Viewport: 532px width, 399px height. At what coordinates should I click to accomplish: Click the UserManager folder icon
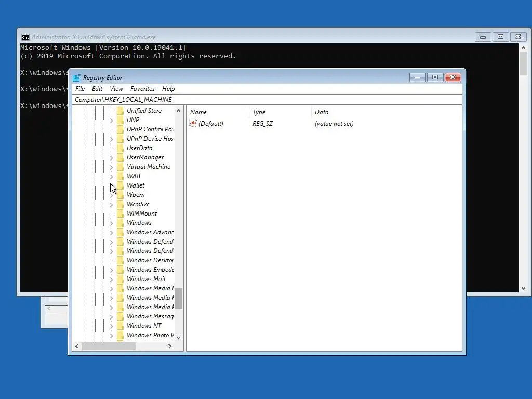(x=120, y=157)
